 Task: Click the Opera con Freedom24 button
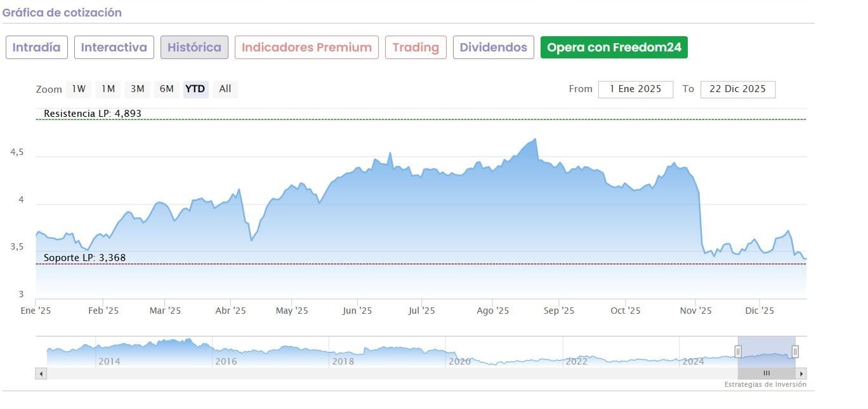614,48
